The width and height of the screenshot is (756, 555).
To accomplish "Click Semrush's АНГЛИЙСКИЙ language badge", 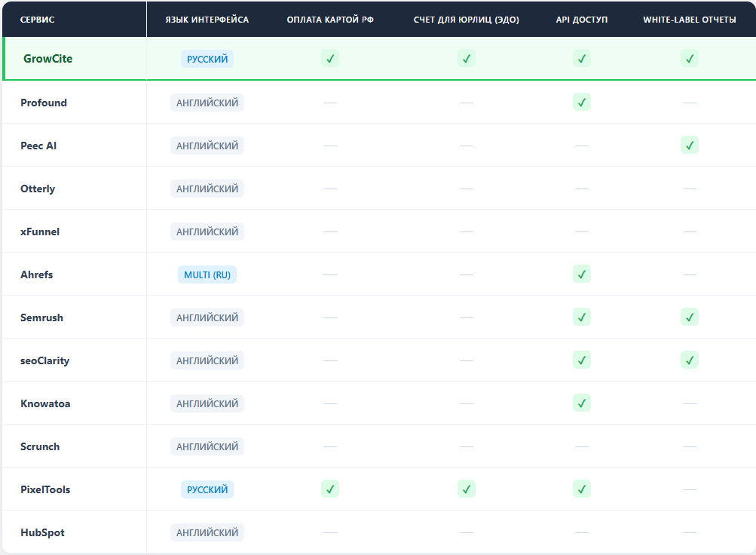I will tap(207, 317).
